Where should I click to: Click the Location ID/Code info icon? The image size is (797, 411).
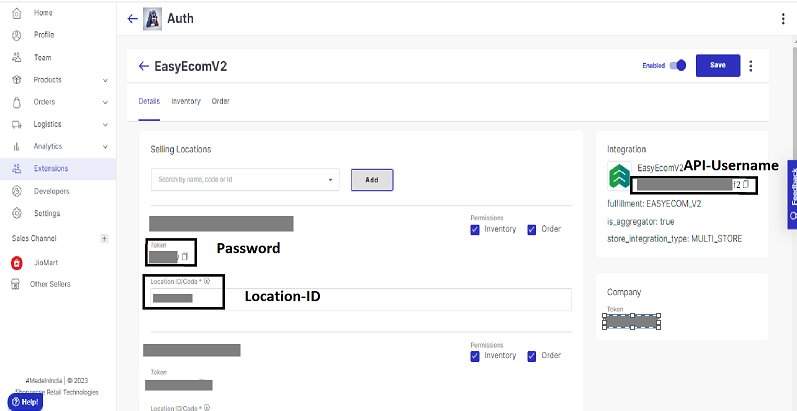tap(207, 281)
